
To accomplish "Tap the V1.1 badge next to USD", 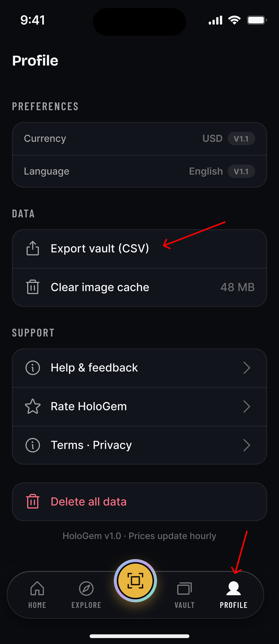I will pos(241,138).
